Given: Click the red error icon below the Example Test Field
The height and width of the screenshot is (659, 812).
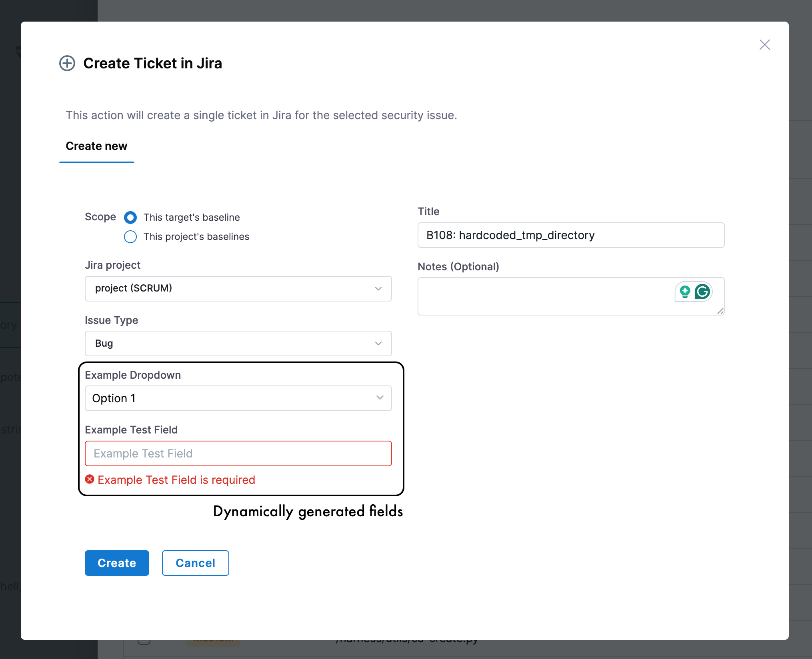Looking at the screenshot, I should pos(90,479).
